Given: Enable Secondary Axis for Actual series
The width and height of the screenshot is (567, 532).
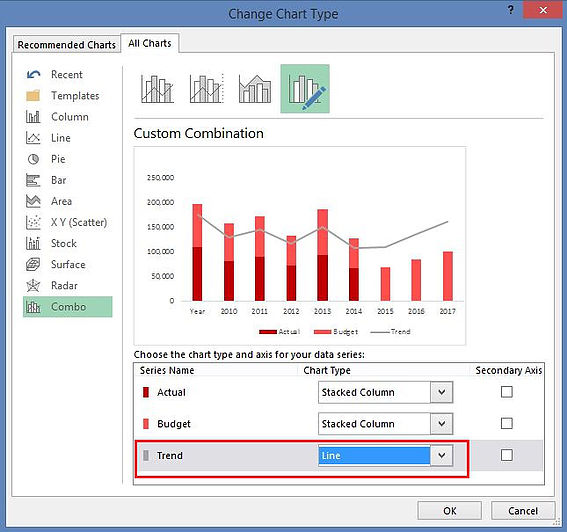Looking at the screenshot, I should 507,392.
